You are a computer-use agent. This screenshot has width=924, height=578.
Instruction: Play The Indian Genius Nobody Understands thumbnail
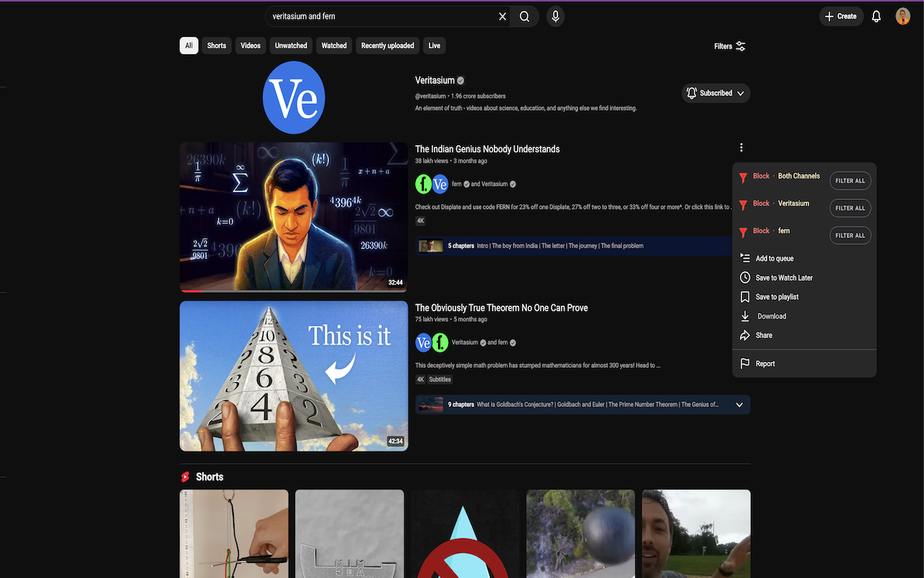294,217
